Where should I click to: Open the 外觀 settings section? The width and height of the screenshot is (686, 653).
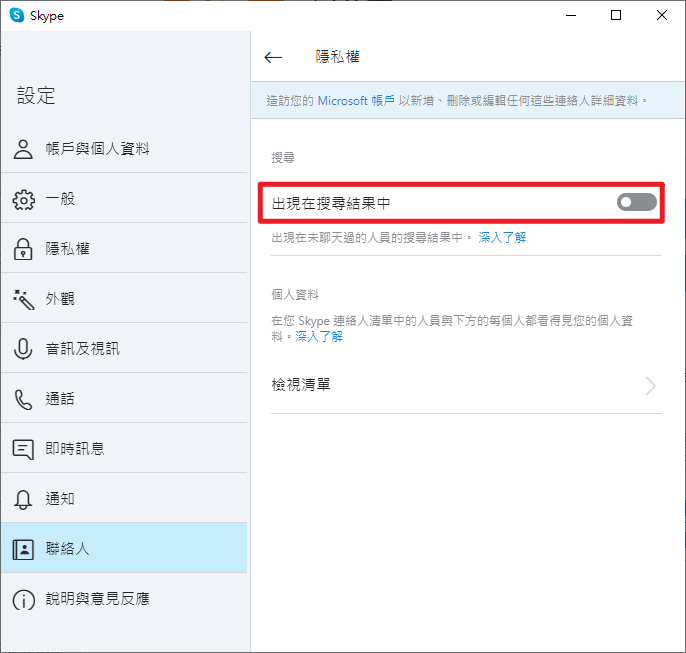[x=124, y=299]
